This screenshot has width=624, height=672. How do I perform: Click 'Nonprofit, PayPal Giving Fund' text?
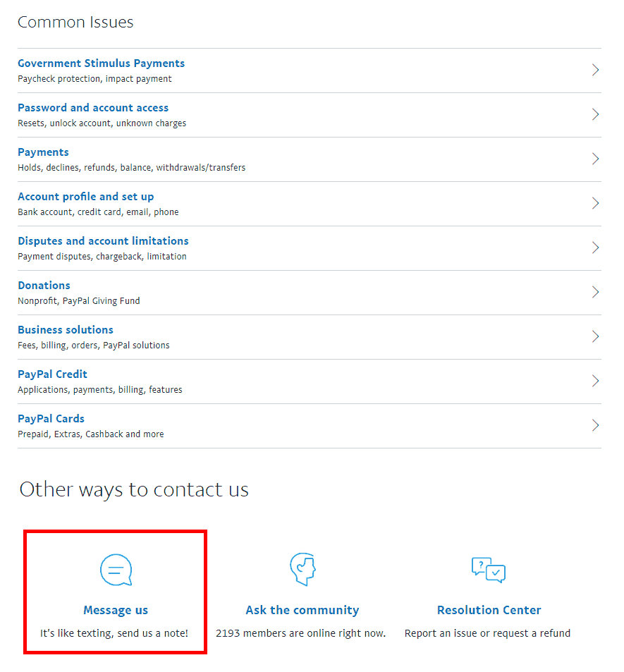coord(79,301)
